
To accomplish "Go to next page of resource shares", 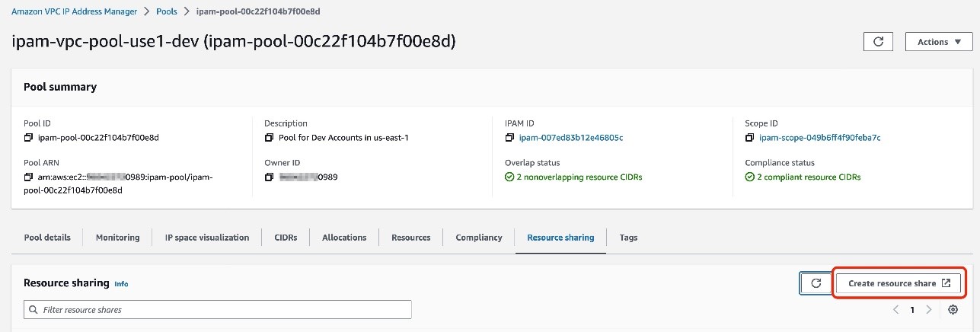I will click(928, 310).
